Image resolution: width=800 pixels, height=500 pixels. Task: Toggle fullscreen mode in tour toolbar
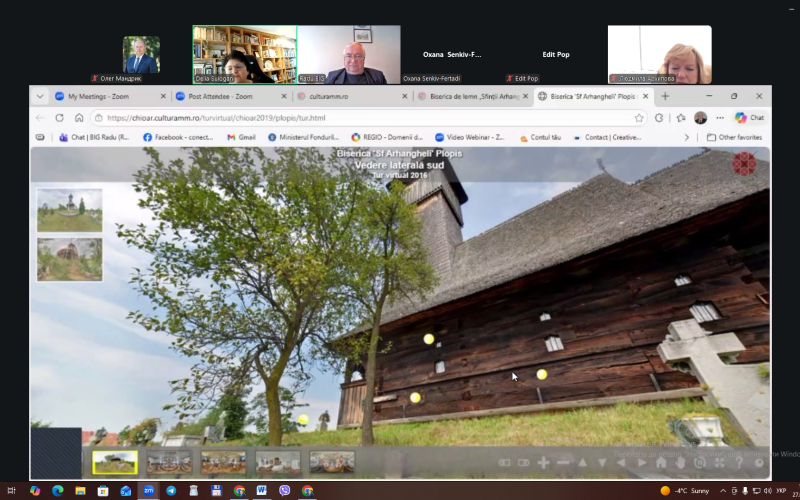[x=719, y=462]
